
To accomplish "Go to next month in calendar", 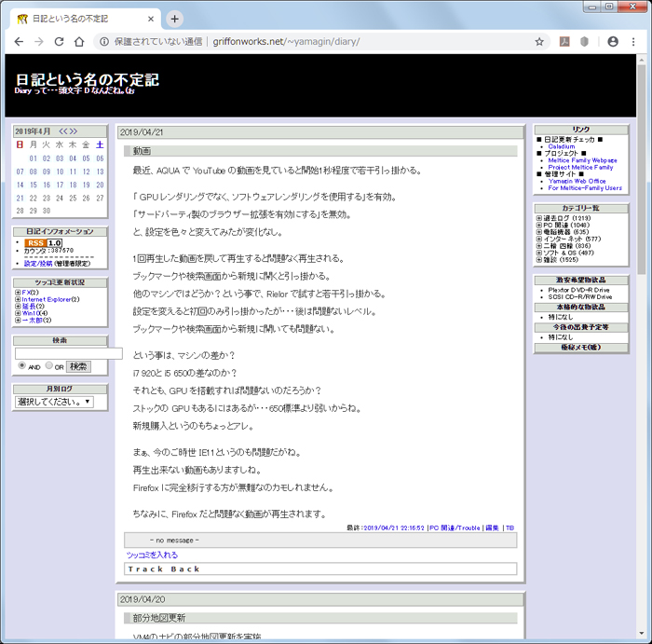I will coord(74,131).
